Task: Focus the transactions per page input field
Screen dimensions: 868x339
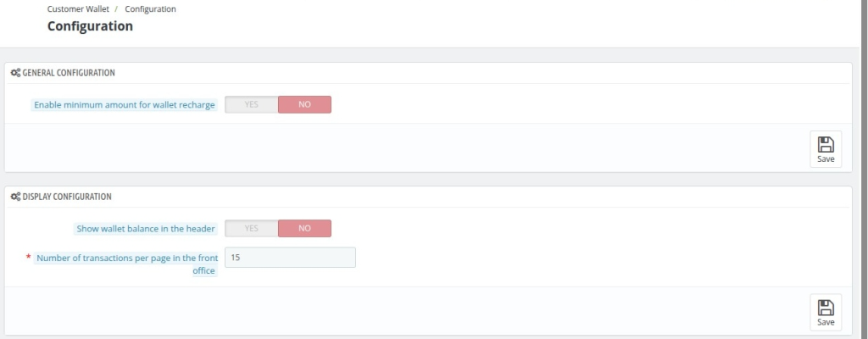Action: [x=290, y=257]
